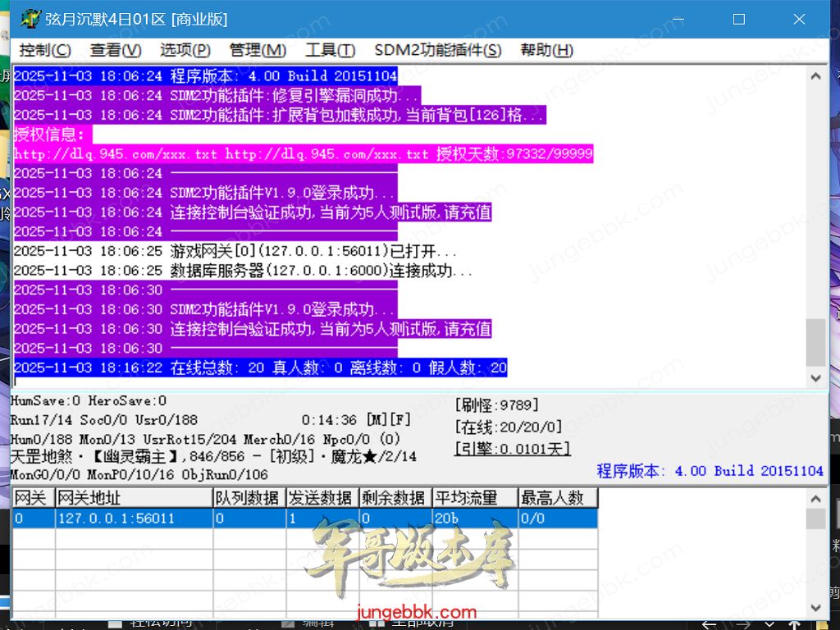The width and height of the screenshot is (840, 630).
Task: Open the 查看(V) menu
Action: coord(116,50)
